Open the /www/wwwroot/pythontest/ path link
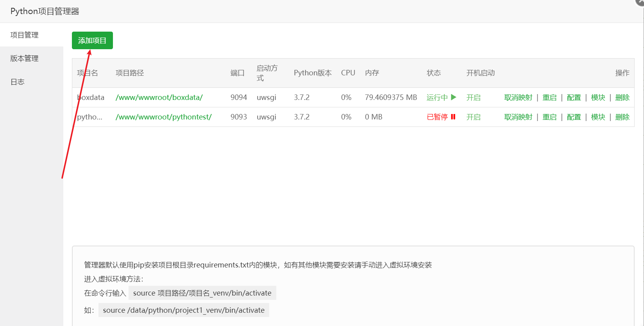Viewport: 644px width, 326px height. click(x=163, y=117)
